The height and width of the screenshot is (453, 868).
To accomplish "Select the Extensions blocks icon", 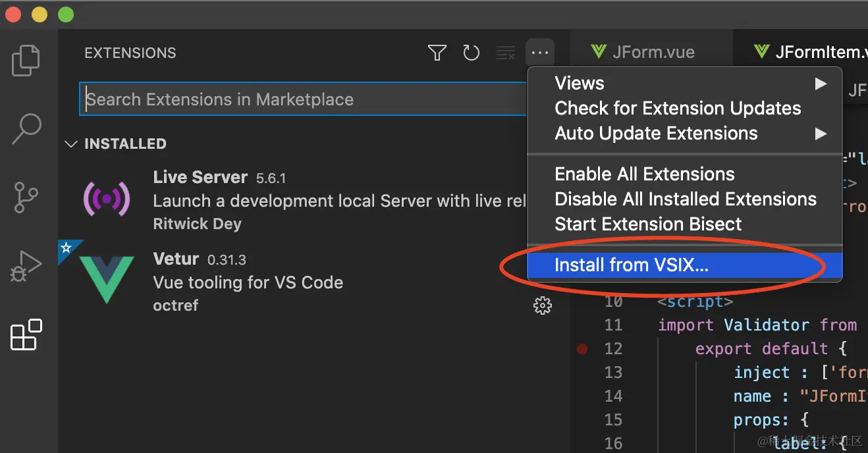I will pos(27,334).
